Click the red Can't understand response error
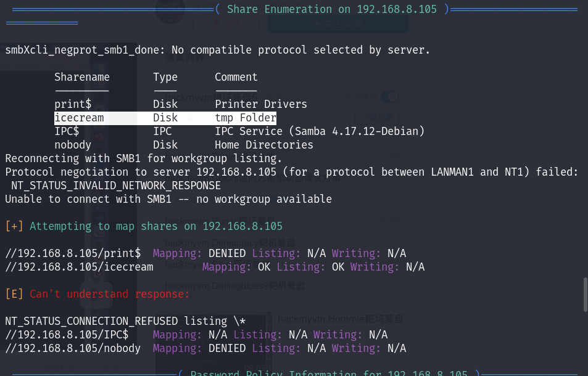This screenshot has width=588, height=376. (x=110, y=294)
